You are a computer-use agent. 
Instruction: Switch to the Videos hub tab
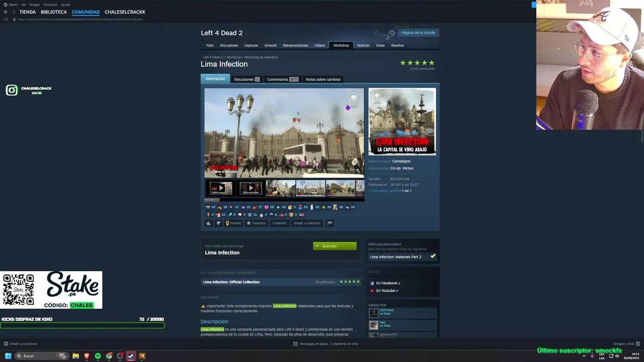[320, 45]
